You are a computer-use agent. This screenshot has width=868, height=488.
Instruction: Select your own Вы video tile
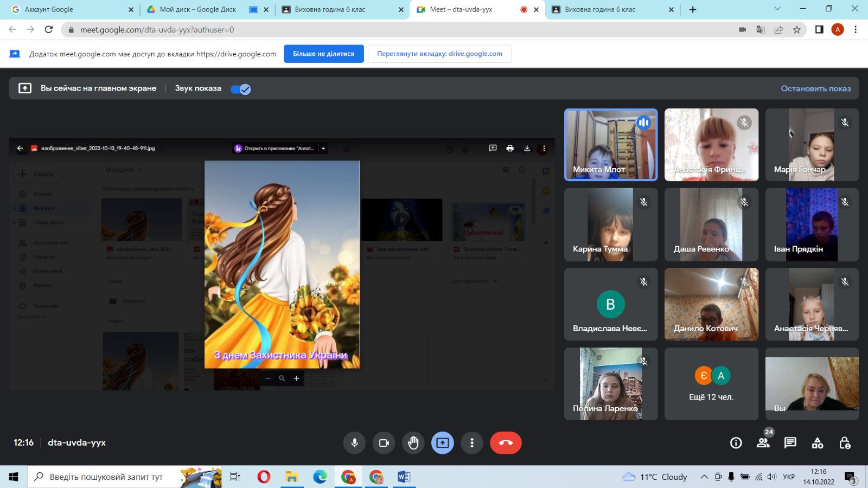(x=812, y=384)
